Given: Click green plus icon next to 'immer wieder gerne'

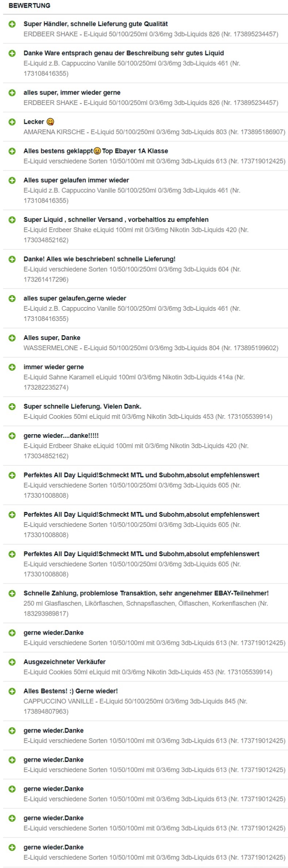Looking at the screenshot, I should tap(12, 367).
